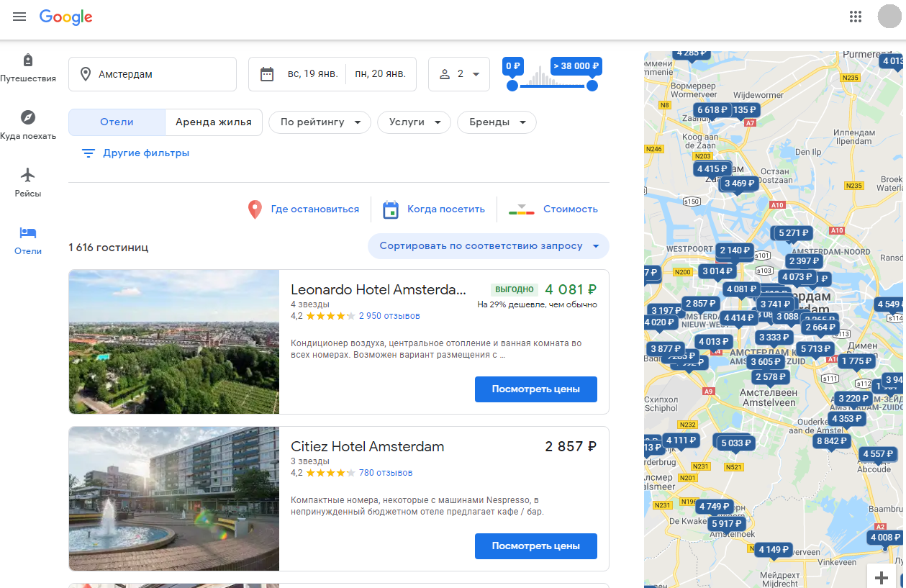
Task: Click the Другие фильтры filter icon
Action: 89,153
